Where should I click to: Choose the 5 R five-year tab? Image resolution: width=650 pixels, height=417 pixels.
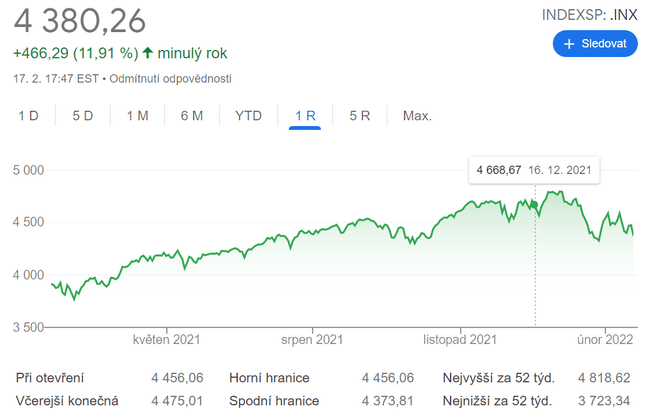360,116
